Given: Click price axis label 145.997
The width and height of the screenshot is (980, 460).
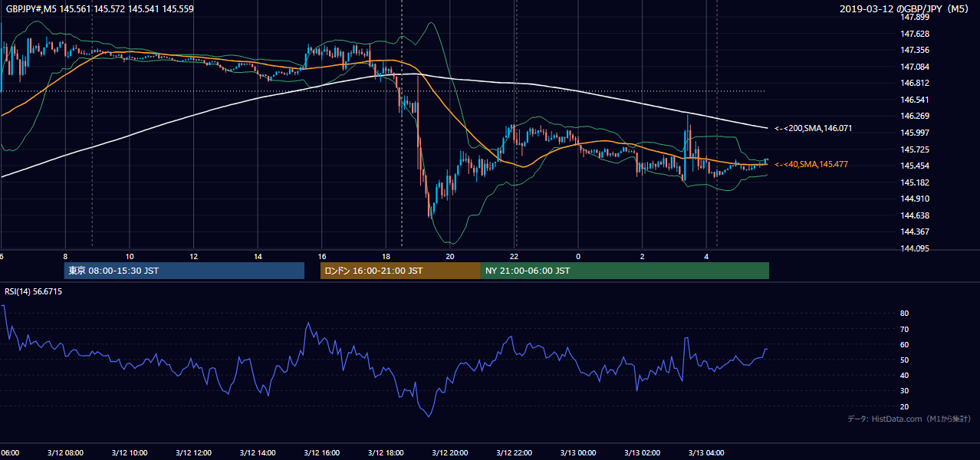Looking at the screenshot, I should (x=916, y=133).
